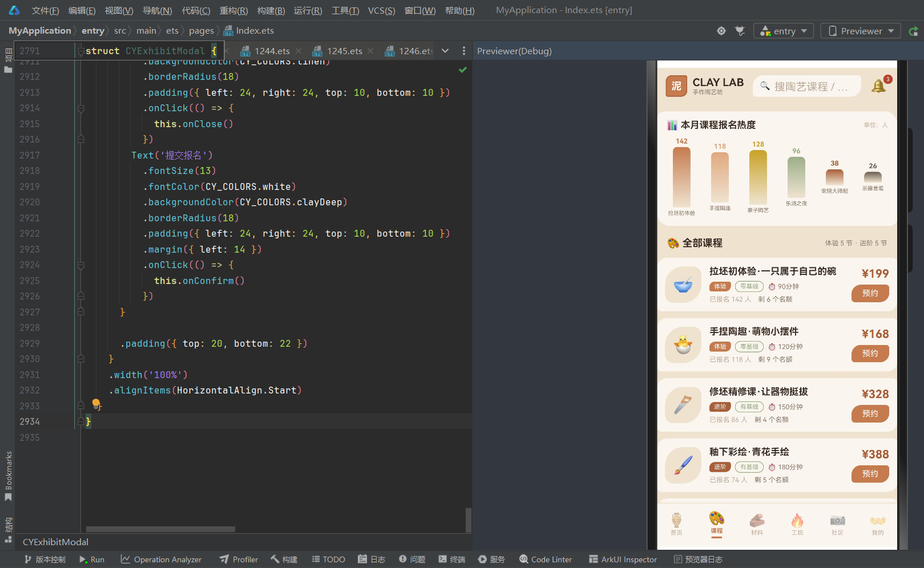Toggle the fold marker at line 2930
Image resolution: width=924 pixels, height=568 pixels.
(x=81, y=359)
